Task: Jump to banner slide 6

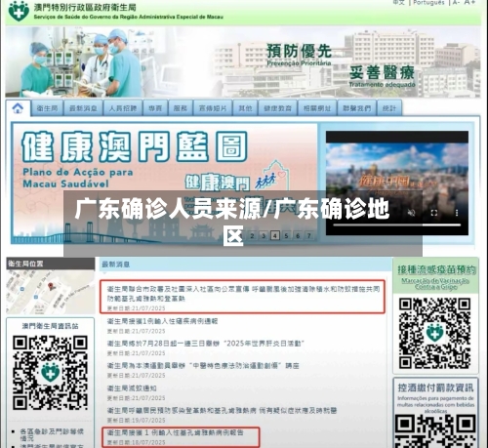Action: (x=298, y=235)
